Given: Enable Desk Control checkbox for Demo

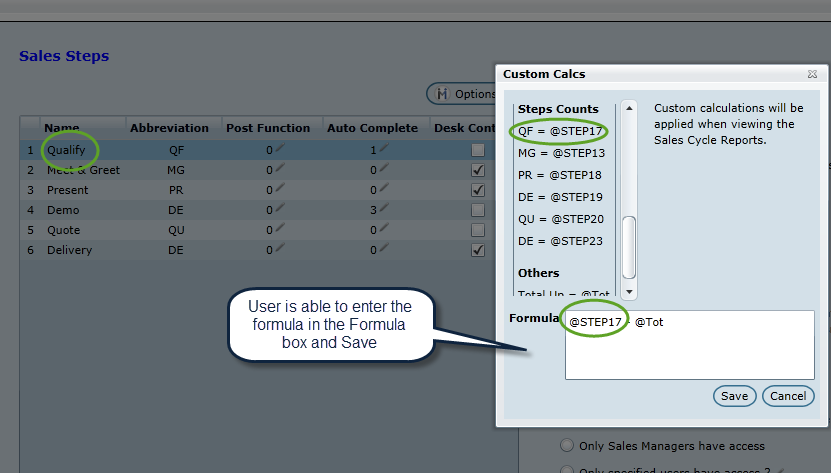Looking at the screenshot, I should [x=478, y=210].
